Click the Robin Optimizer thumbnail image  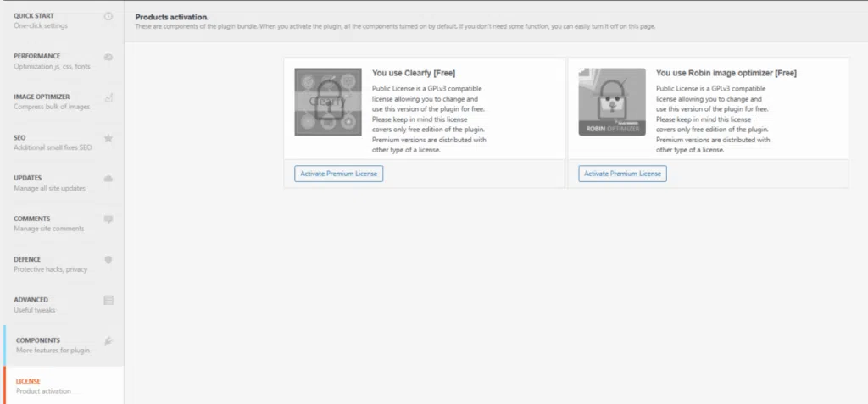tap(611, 102)
